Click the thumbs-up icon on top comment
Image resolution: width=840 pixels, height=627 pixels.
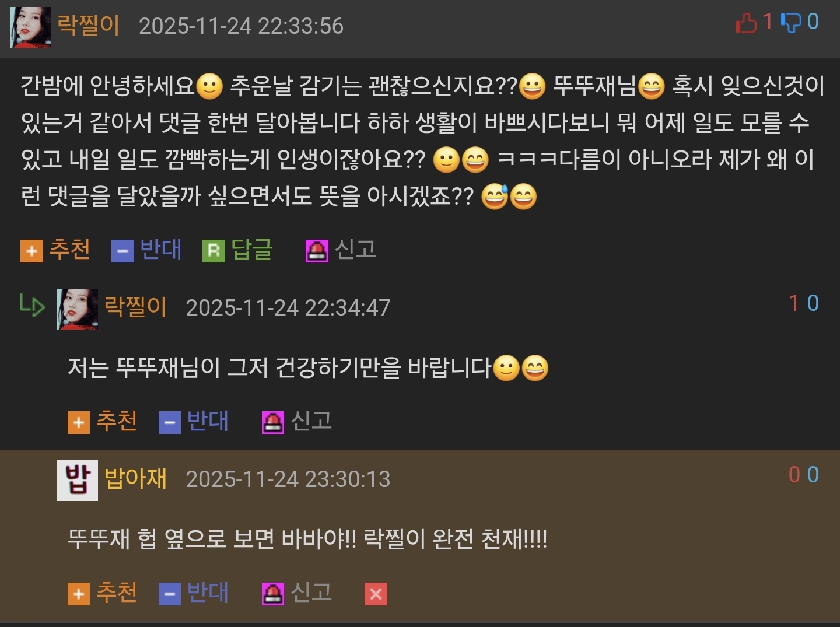point(746,23)
